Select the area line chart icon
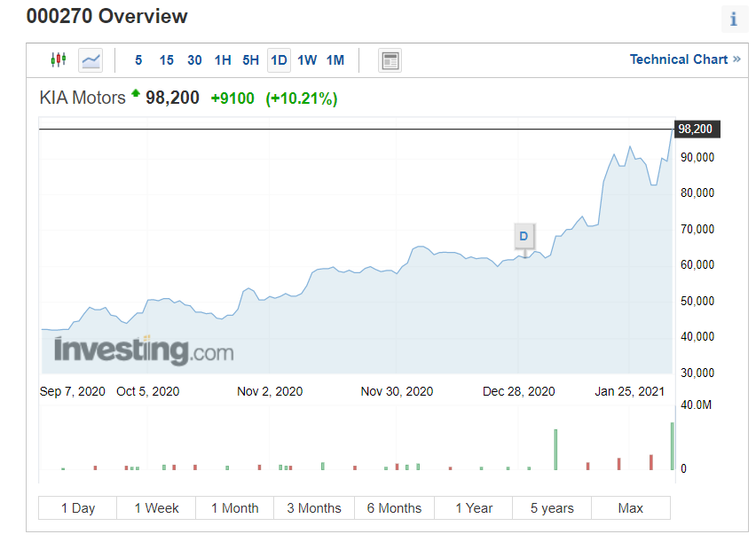756x542 pixels. coord(91,60)
